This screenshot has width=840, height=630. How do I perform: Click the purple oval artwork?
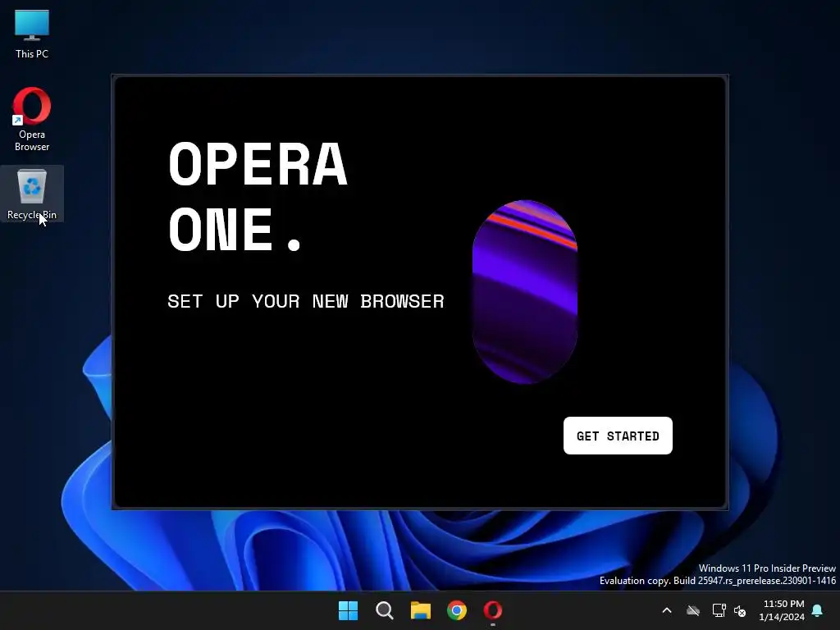tap(524, 292)
